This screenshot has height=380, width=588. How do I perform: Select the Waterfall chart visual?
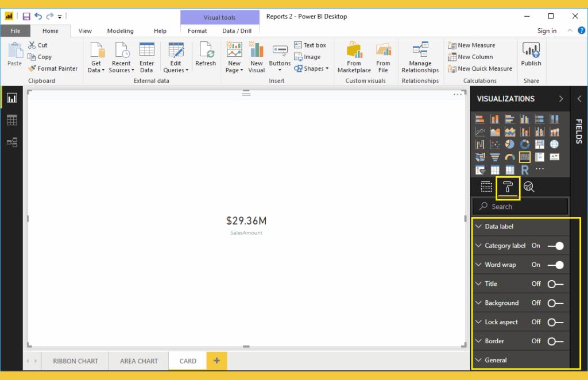tap(479, 144)
